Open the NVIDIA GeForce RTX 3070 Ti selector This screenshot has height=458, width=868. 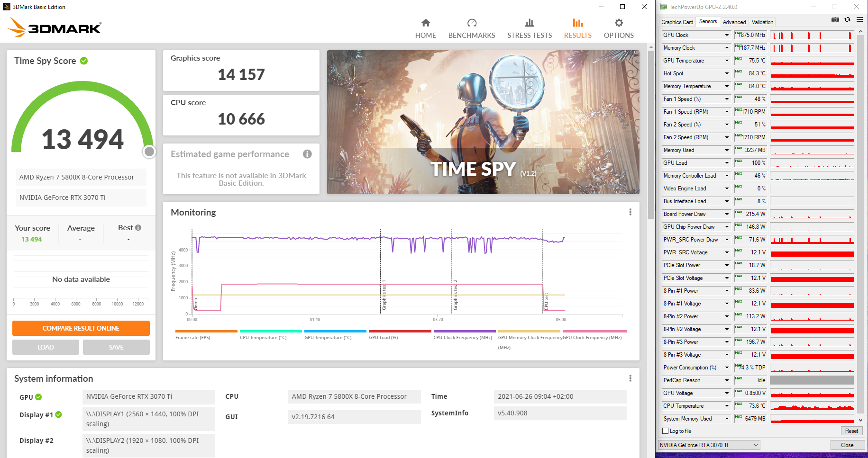coord(709,445)
